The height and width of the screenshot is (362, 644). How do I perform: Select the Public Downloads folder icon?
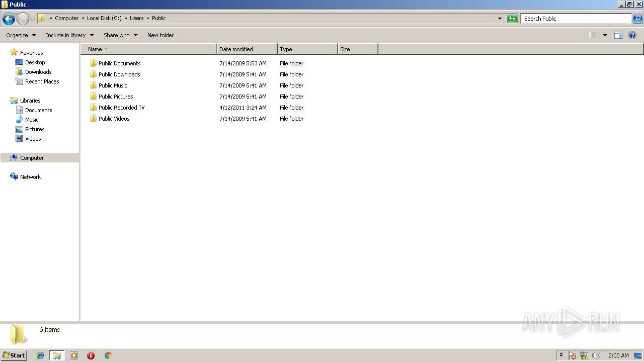[x=93, y=74]
